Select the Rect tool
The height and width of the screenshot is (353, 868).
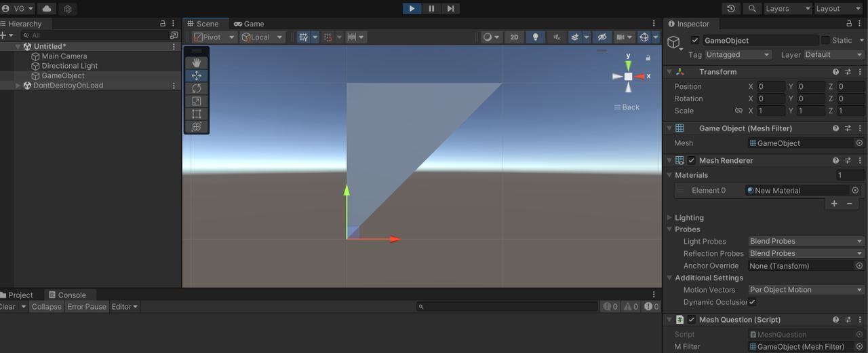coord(197,114)
